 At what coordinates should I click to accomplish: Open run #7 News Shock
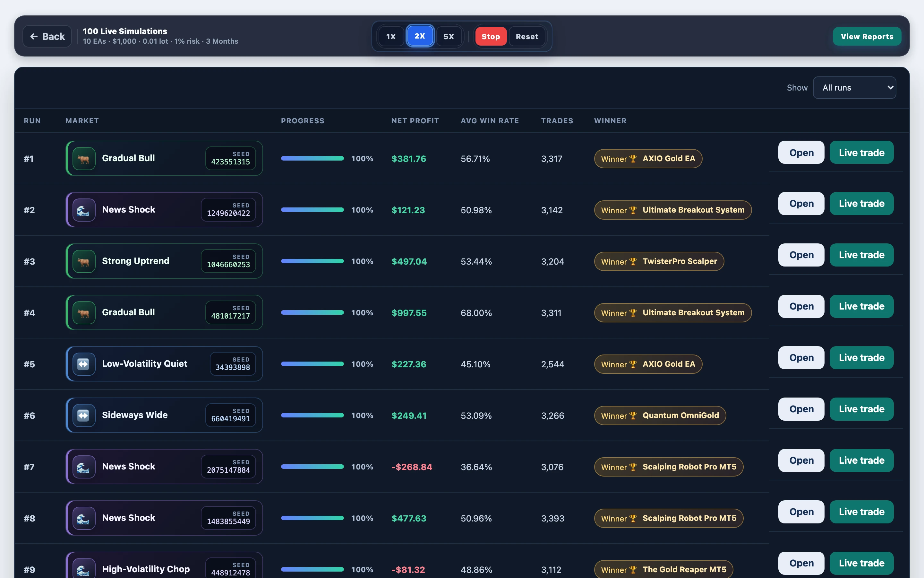point(801,460)
